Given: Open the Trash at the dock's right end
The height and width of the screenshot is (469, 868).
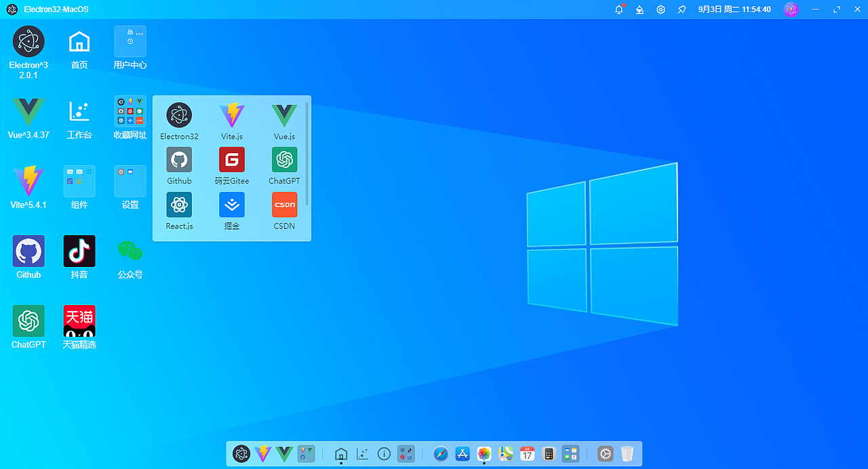Looking at the screenshot, I should point(627,454).
